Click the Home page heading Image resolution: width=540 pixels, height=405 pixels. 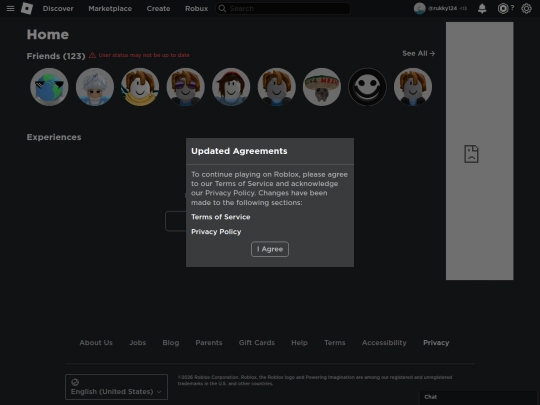coord(48,34)
